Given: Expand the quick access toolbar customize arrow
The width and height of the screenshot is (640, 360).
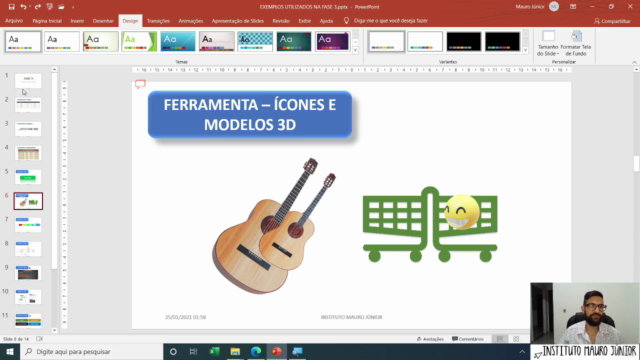Looking at the screenshot, I should tap(73, 7).
